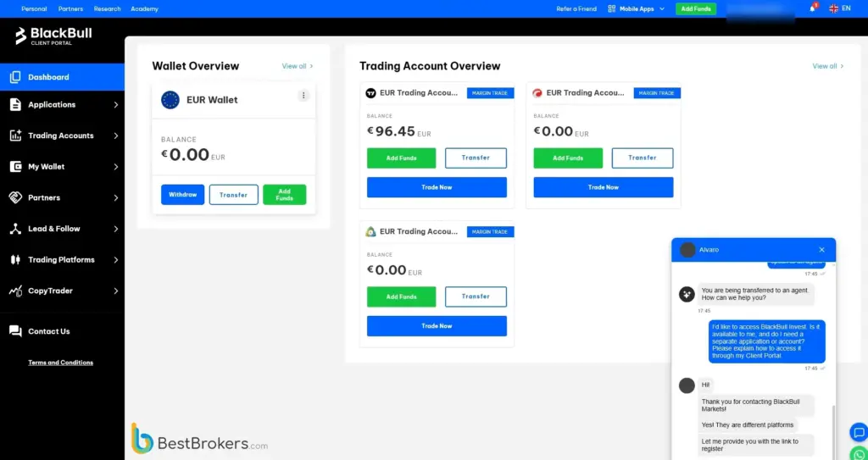Click the Refer a Friend link

click(x=576, y=8)
